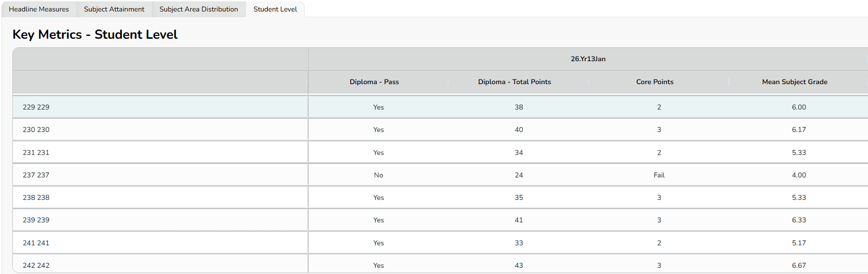Click the Diploma - Total Points column header
This screenshot has width=868, height=274.
pos(514,82)
